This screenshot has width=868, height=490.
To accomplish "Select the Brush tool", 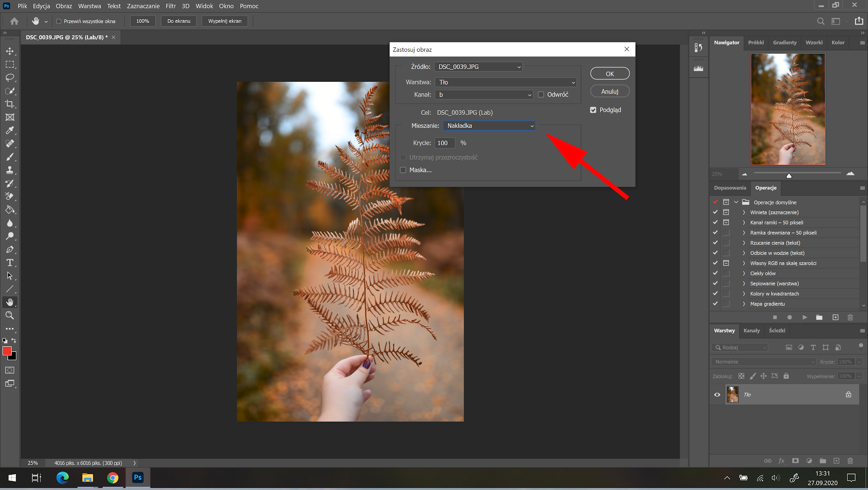I will click(10, 157).
